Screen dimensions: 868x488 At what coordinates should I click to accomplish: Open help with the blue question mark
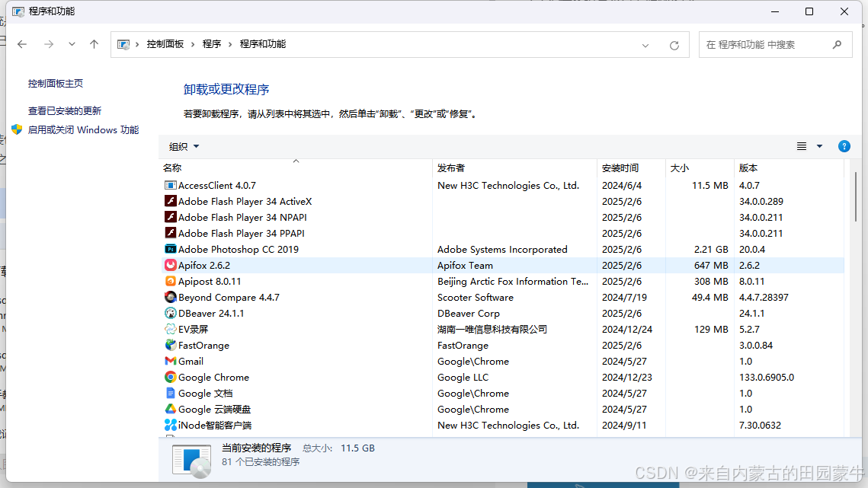coord(844,147)
